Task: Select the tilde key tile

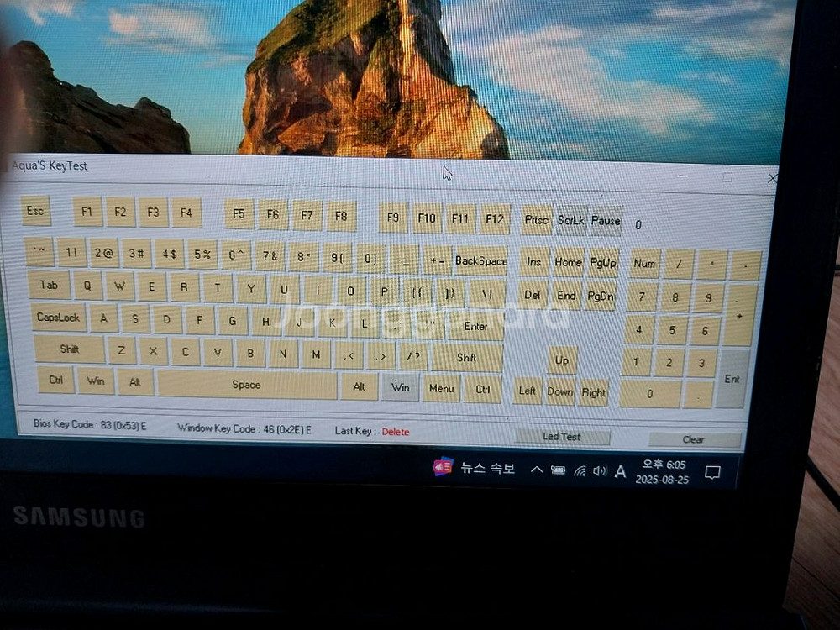Action: coord(39,252)
